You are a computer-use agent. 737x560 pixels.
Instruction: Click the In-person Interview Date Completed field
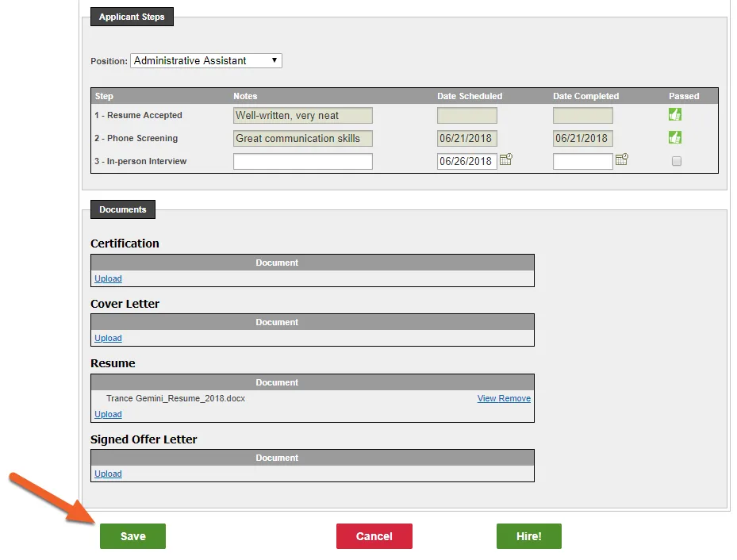click(583, 161)
